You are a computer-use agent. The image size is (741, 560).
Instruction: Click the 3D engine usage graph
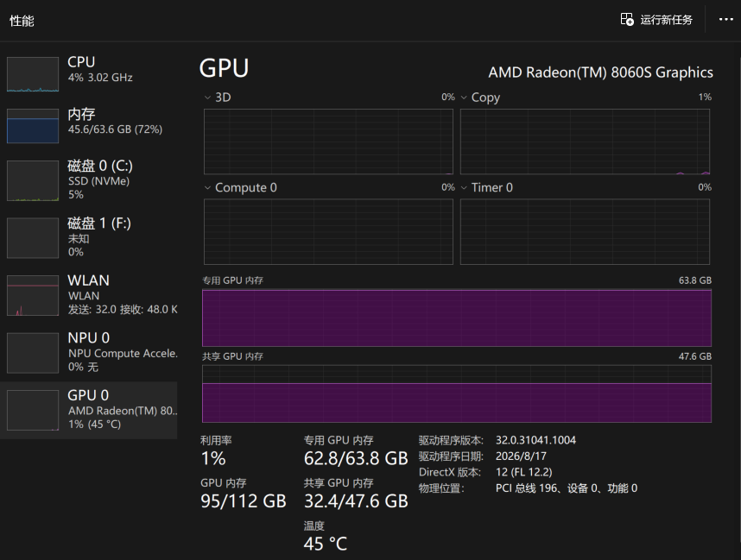click(x=328, y=142)
